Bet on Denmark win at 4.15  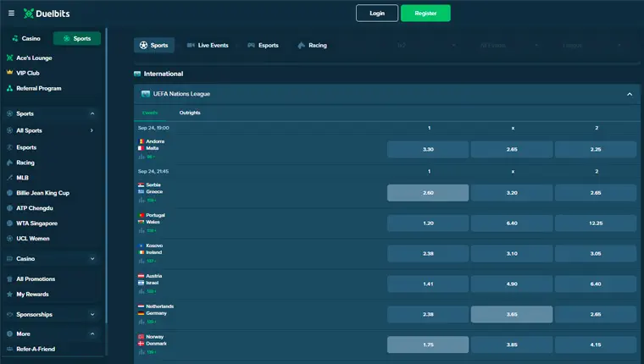click(x=596, y=345)
